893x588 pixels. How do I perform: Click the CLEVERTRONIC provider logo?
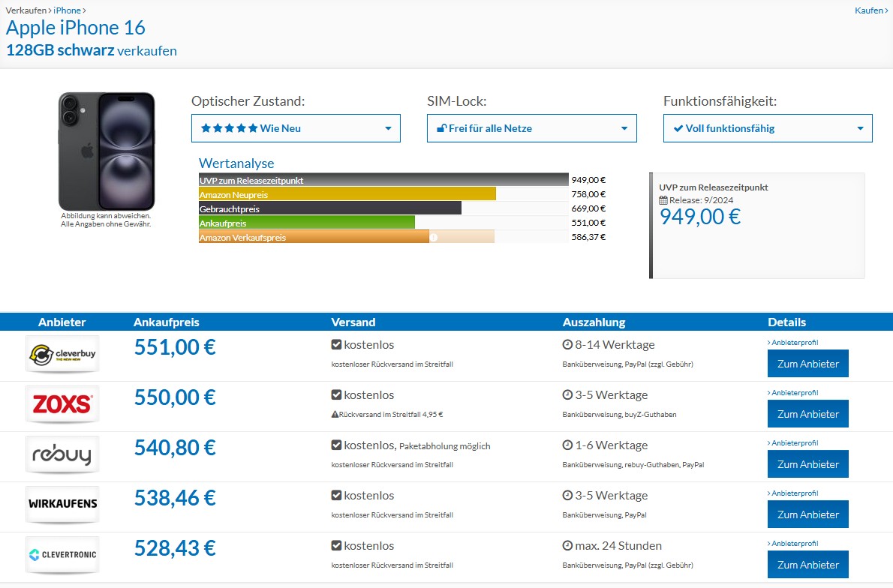[x=62, y=554]
